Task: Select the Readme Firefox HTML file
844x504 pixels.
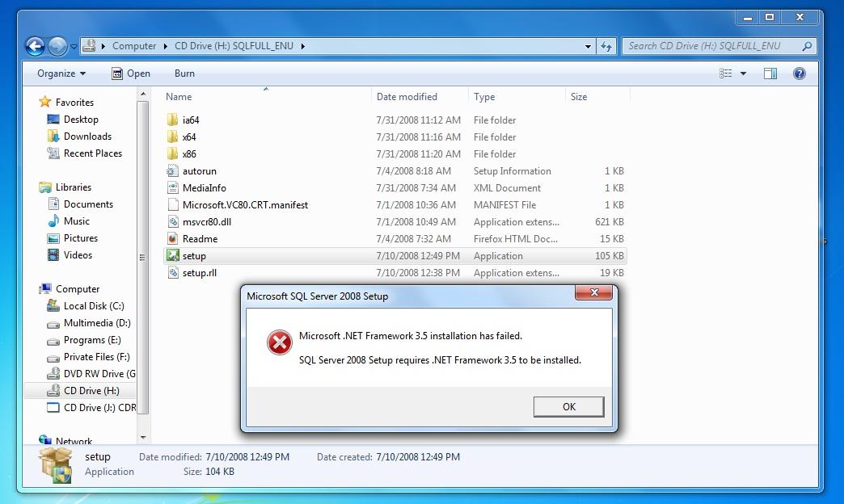Action: (200, 239)
